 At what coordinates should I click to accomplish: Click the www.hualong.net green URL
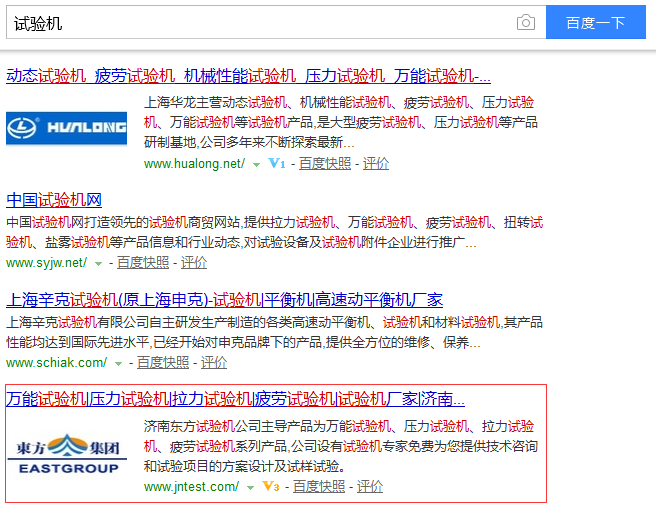[194, 163]
